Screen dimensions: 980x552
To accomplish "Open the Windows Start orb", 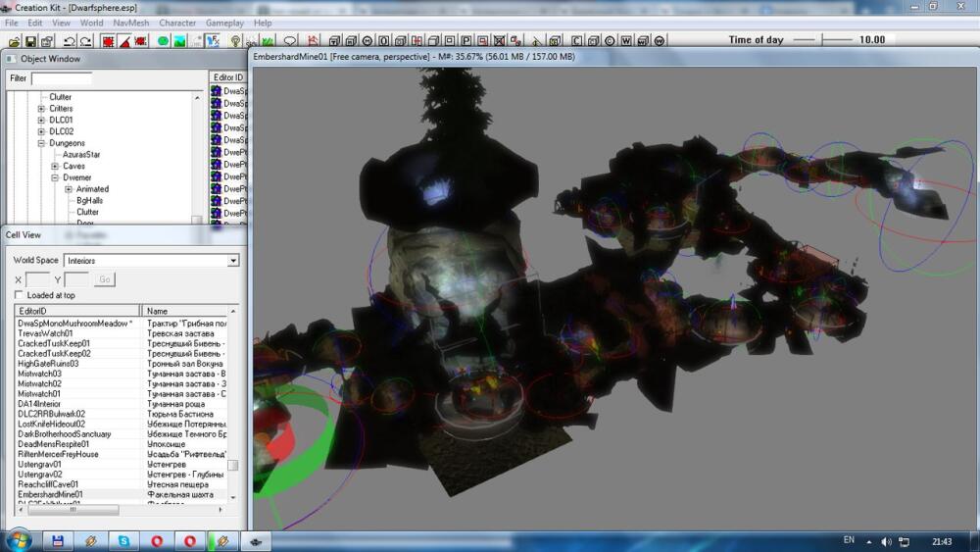I will (19, 541).
